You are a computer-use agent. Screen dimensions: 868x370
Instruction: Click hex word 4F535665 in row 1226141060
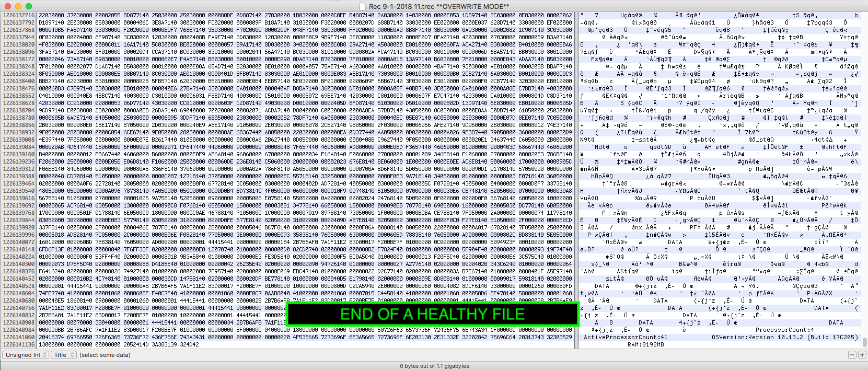pos(305,337)
